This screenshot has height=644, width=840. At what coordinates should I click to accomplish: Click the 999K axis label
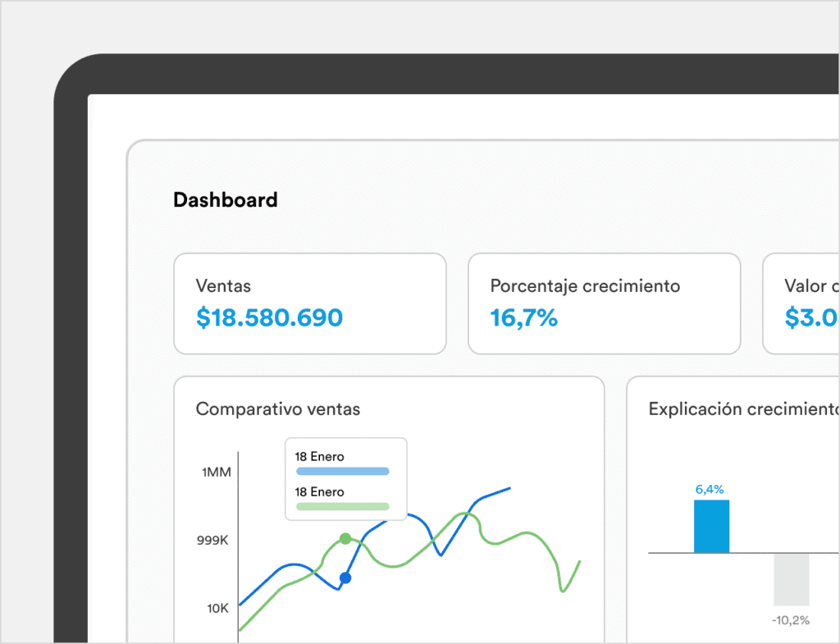coord(214,541)
